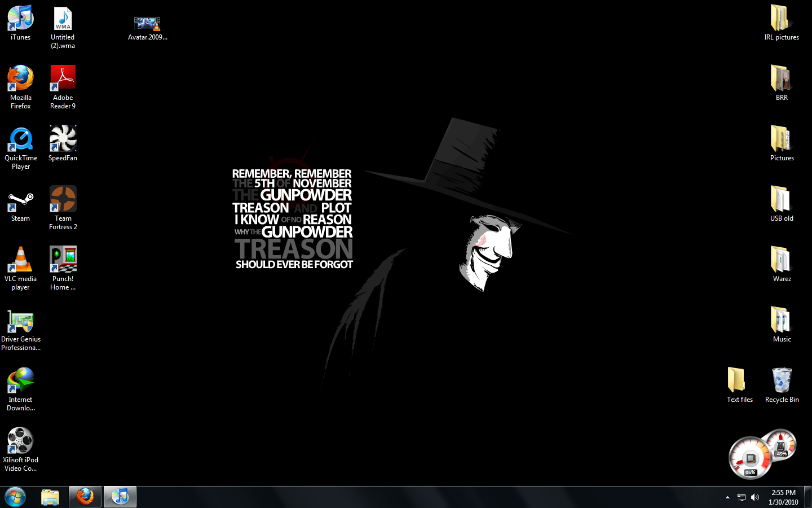Launch Team Fortress 2
The image size is (812, 508).
coord(63,198)
